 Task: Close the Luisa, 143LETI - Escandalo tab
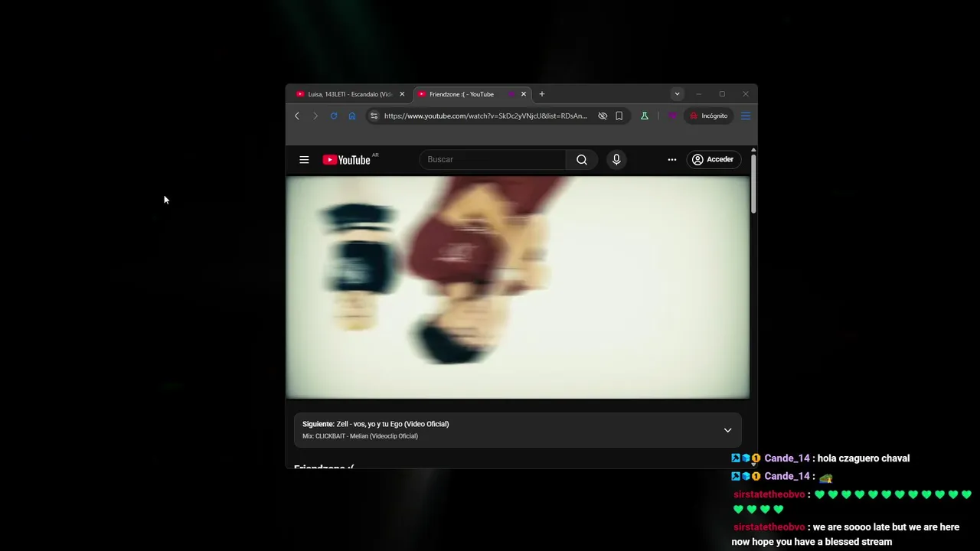coord(402,94)
